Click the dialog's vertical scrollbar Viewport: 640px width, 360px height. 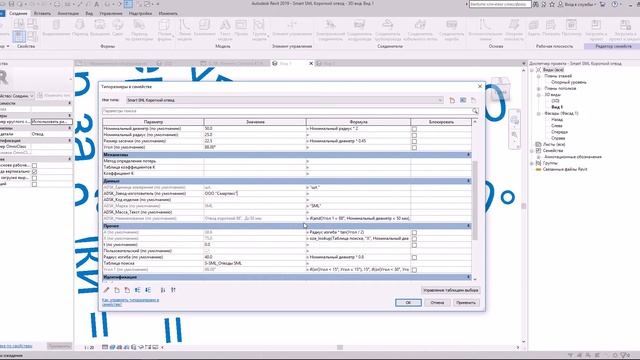475,200
